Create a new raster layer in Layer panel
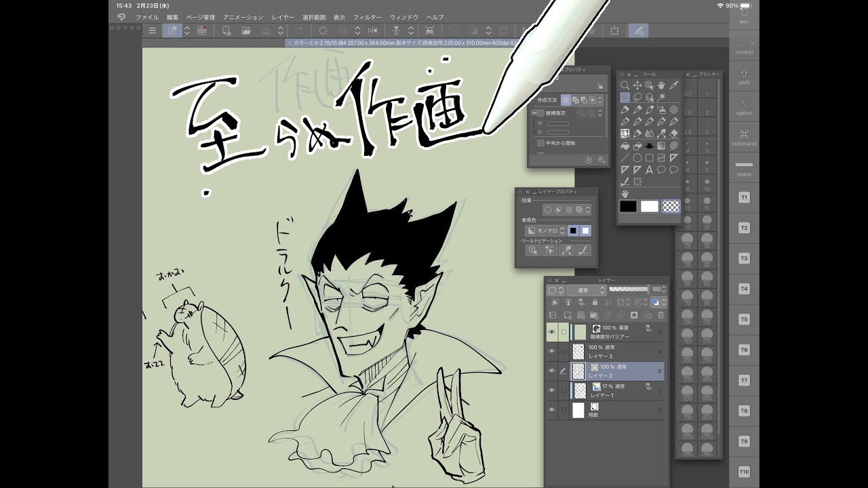 [x=566, y=315]
